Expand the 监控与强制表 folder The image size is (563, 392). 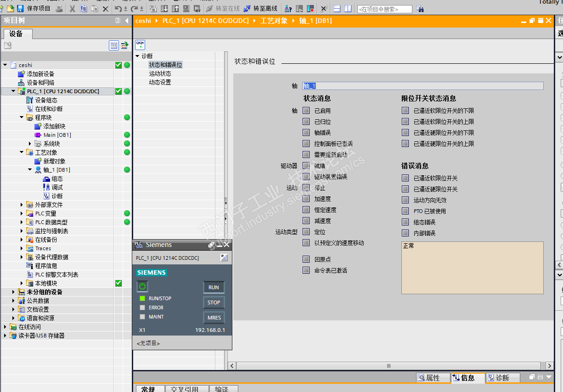coord(22,231)
